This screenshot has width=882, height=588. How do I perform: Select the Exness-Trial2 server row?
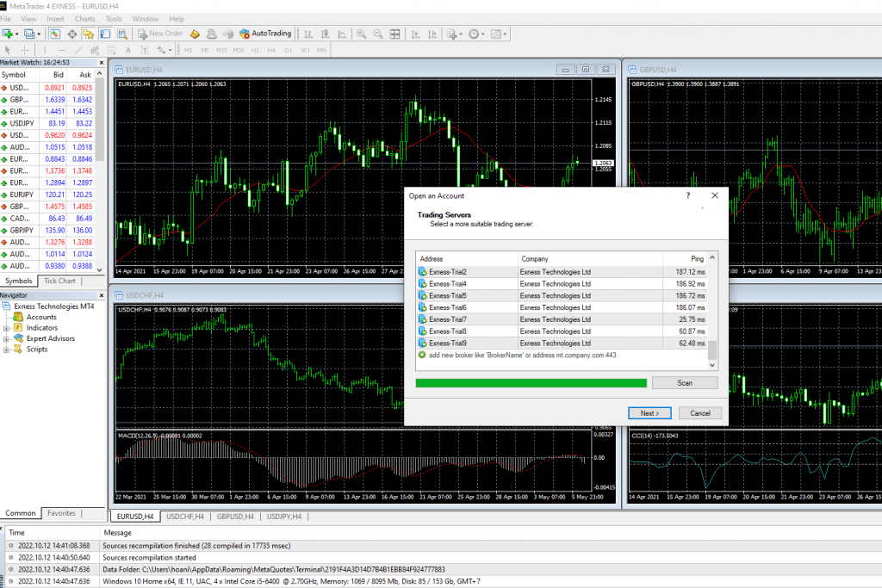click(x=562, y=271)
